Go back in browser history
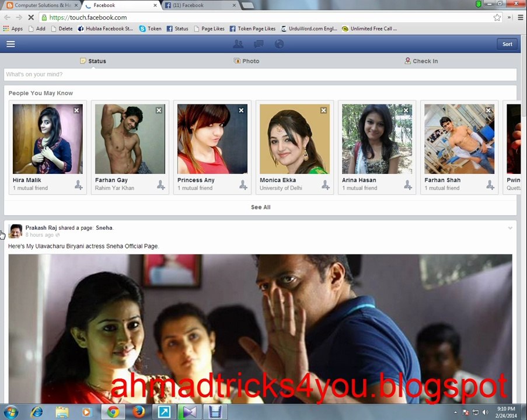 pos(8,17)
